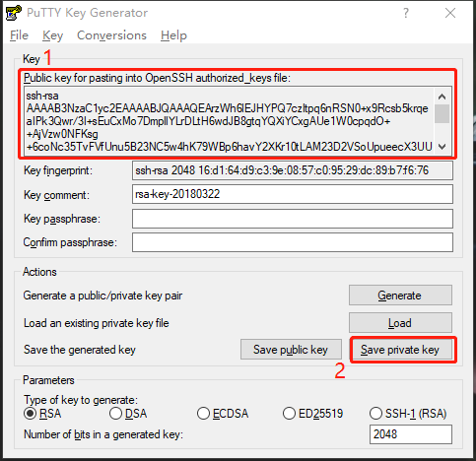The image size is (476, 461).
Task: Open the File menu
Action: click(19, 35)
